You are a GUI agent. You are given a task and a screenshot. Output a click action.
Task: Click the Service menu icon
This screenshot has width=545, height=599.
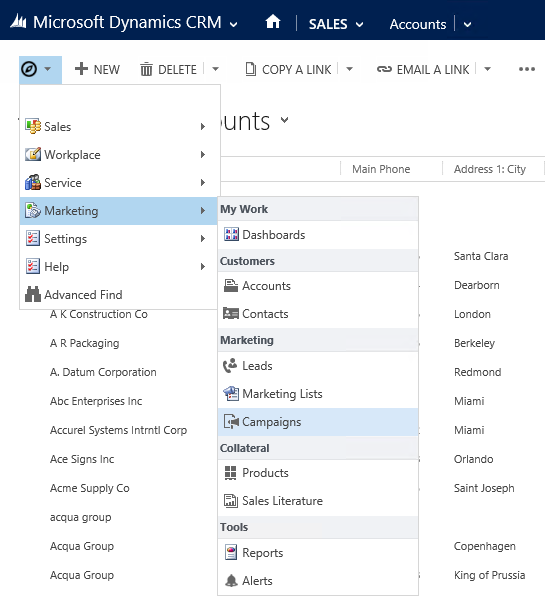(x=33, y=182)
